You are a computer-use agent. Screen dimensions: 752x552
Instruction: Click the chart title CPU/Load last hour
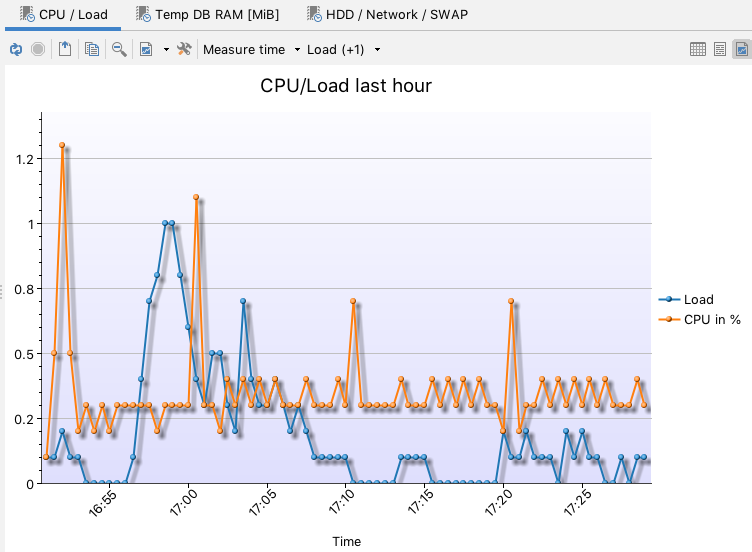[346, 86]
